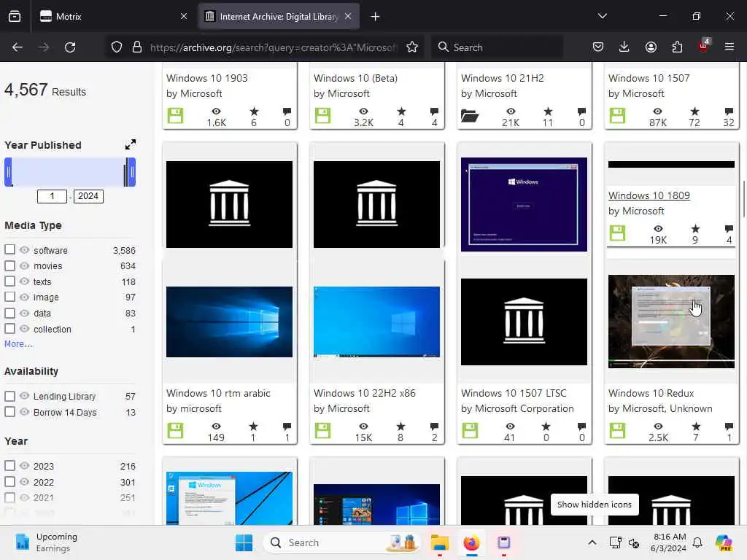Click left handle of Year Published slider
The width and height of the screenshot is (747, 560).
[8, 172]
